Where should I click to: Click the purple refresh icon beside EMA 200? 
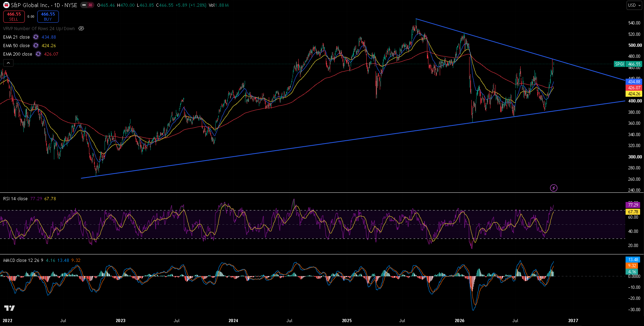pyautogui.click(x=38, y=54)
